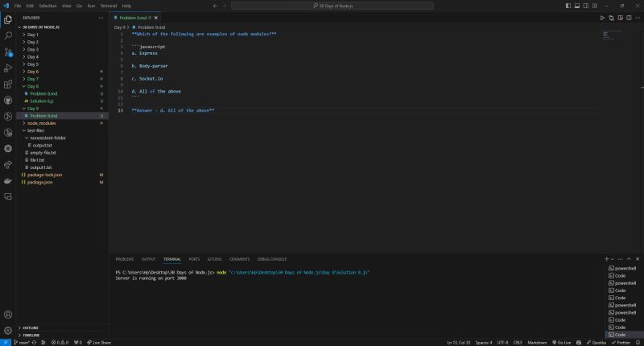644x346 pixels.
Task: Open the Search view in activity bar
Action: pyautogui.click(x=8, y=35)
